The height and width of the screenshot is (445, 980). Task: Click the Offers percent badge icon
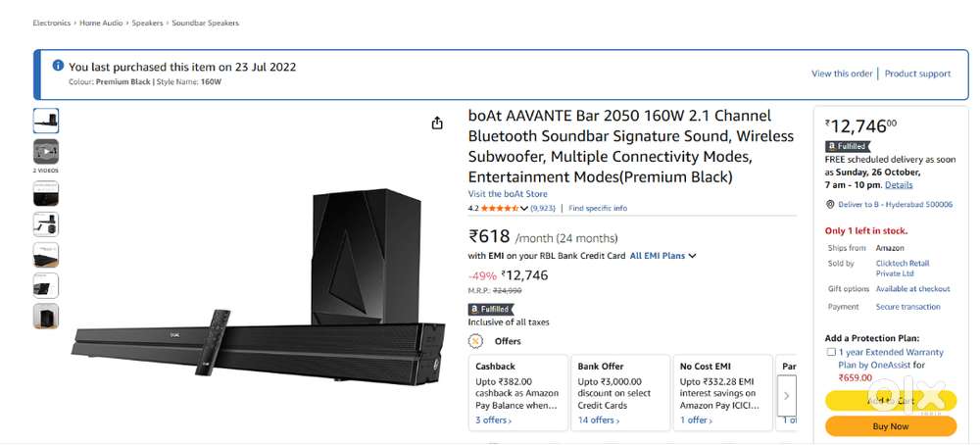476,341
